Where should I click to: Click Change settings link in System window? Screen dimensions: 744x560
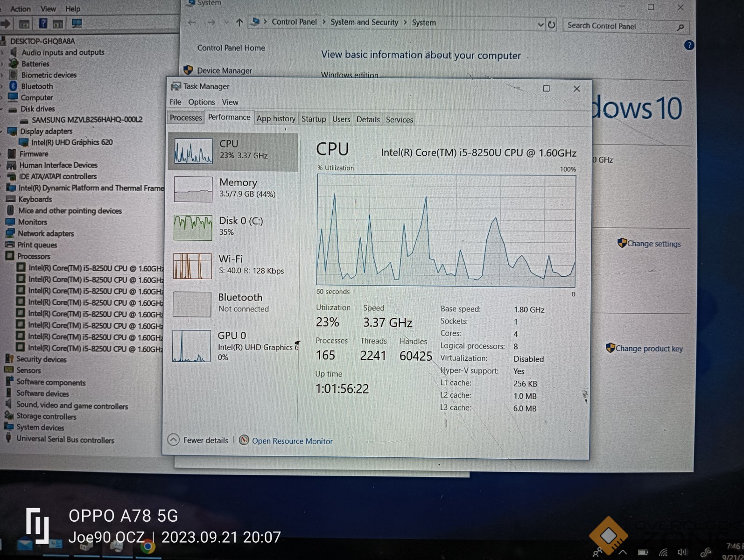click(x=654, y=244)
